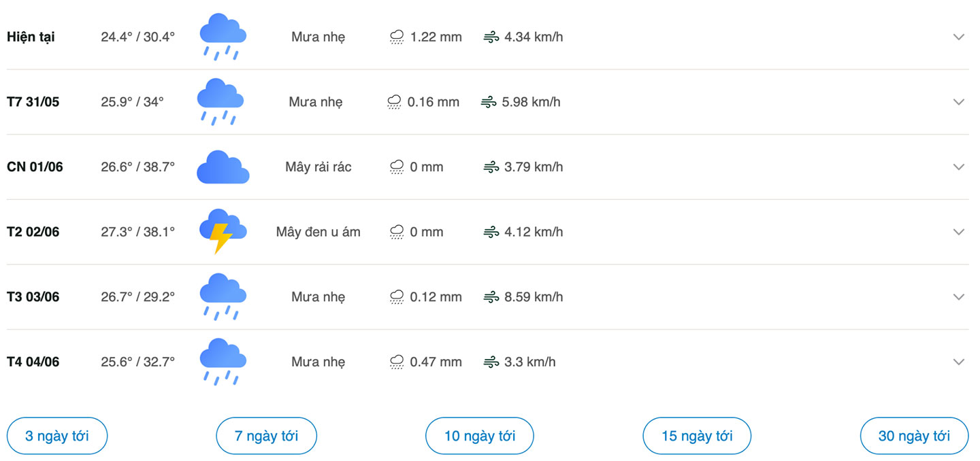This screenshot has width=980, height=461.
Task: Click the thunderstorm icon for T2 02/06
Action: 223,231
